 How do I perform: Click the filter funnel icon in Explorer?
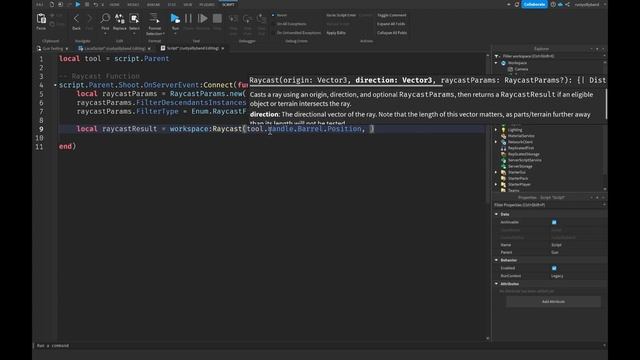coord(497,56)
